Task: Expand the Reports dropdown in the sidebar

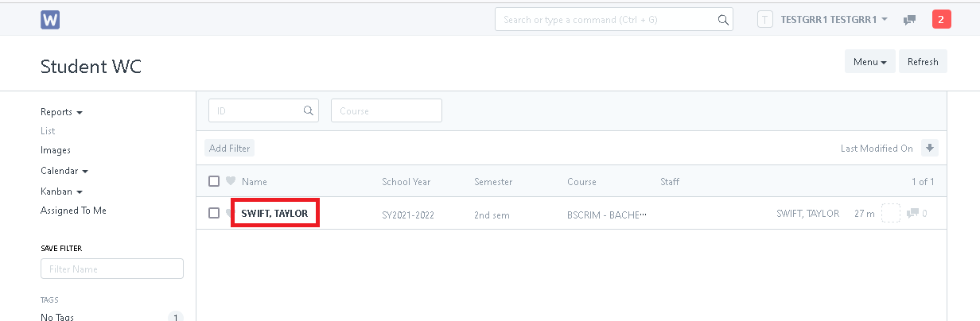Action: (61, 112)
